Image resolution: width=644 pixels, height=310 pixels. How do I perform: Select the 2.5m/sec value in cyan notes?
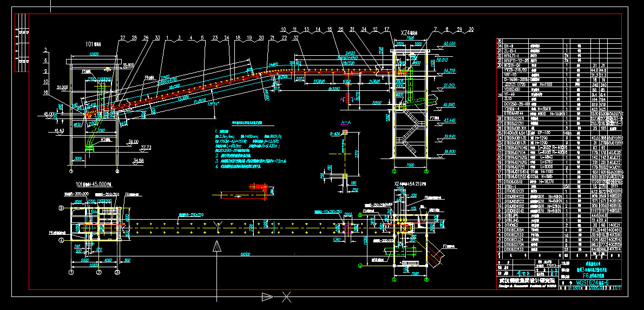[227, 137]
